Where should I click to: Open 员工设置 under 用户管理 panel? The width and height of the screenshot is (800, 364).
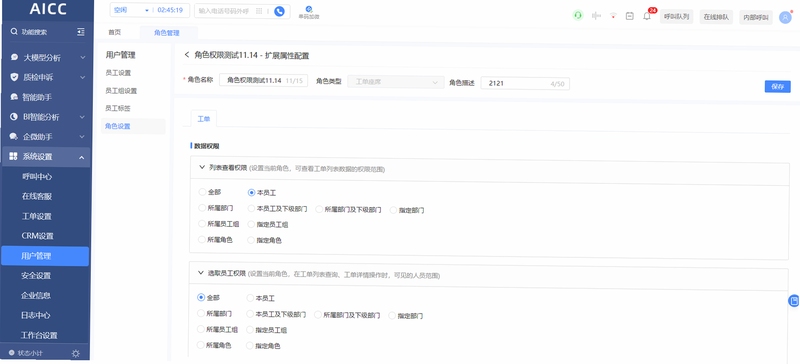click(118, 73)
